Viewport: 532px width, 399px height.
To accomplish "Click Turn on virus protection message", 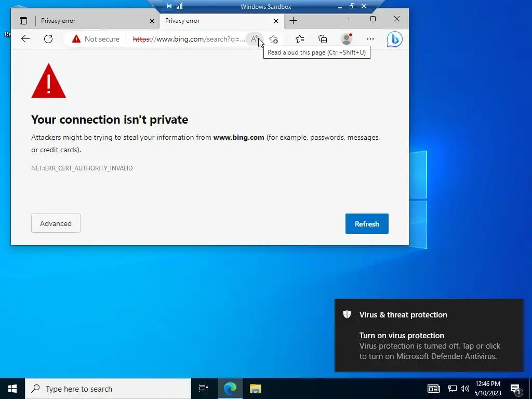I will pyautogui.click(x=402, y=335).
